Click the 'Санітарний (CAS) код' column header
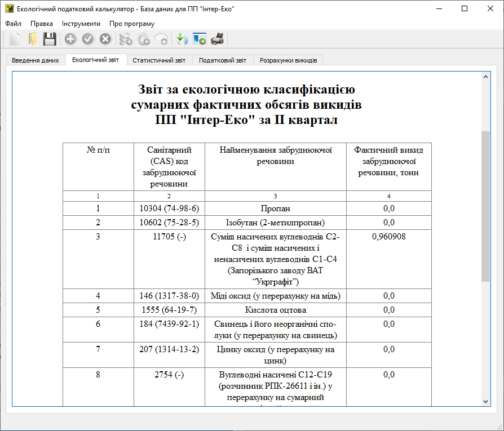This screenshot has width=504, height=431. [169, 167]
